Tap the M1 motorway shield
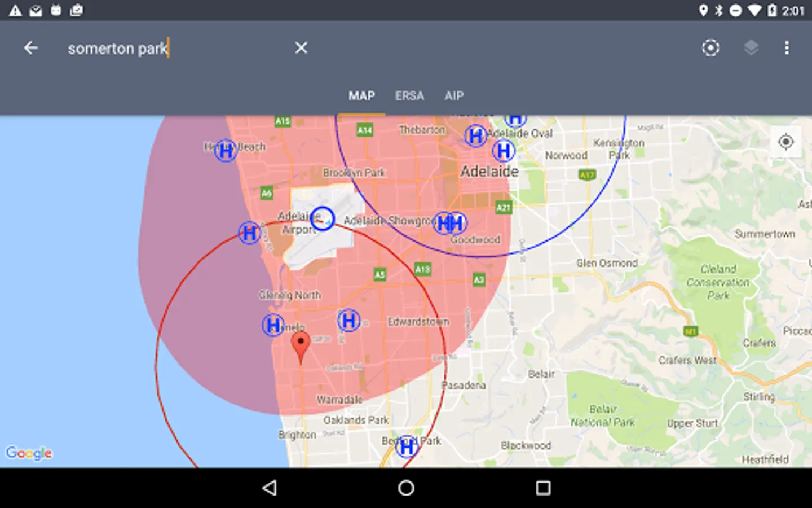The height and width of the screenshot is (508, 812). pos(691,331)
